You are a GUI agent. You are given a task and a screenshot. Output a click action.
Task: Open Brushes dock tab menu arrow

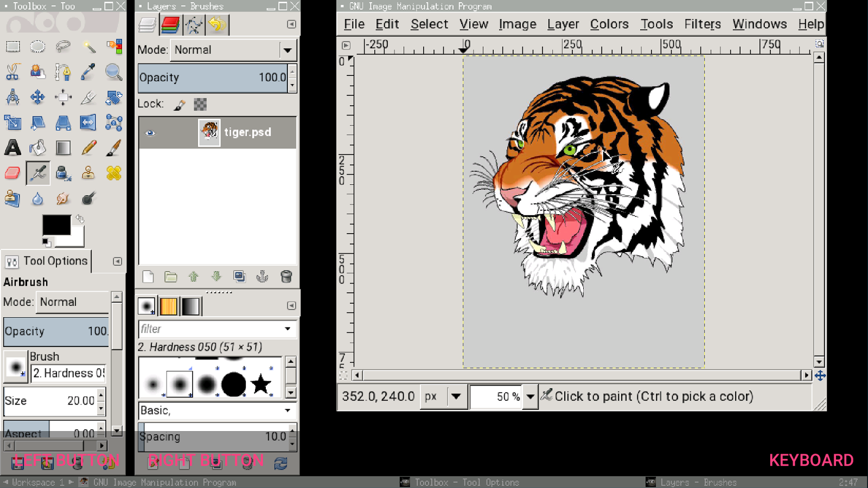click(x=291, y=306)
